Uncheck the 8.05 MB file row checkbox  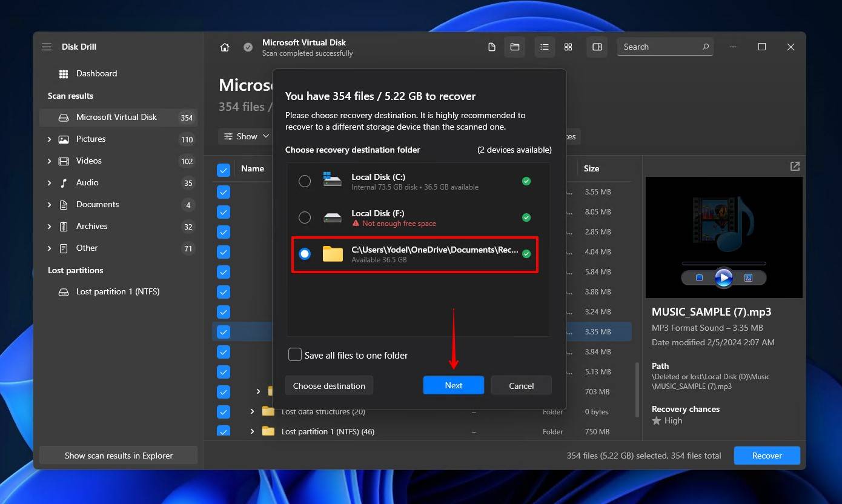pos(224,212)
